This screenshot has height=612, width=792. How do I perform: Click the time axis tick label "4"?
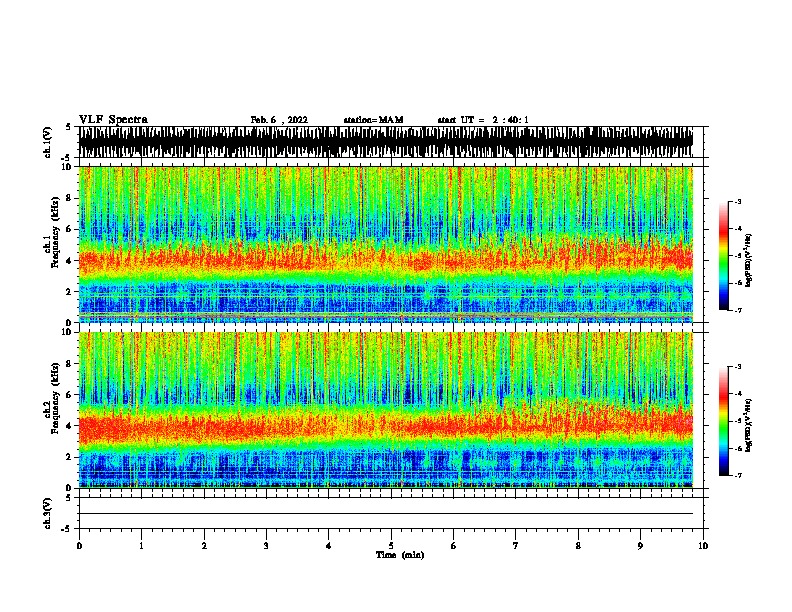[x=329, y=546]
